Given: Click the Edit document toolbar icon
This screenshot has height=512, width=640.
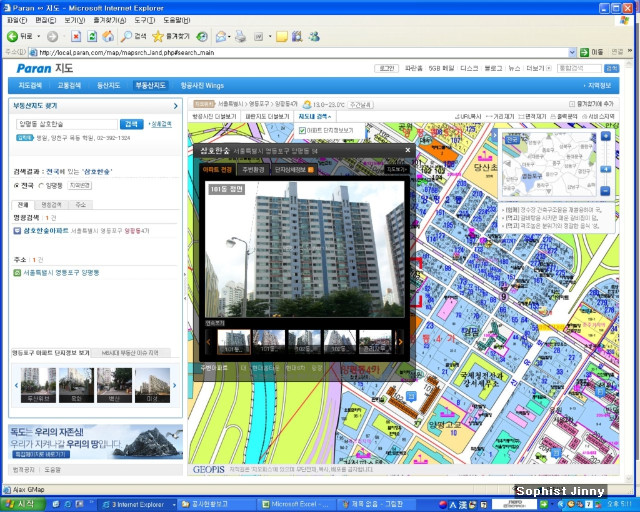Looking at the screenshot, I should tap(258, 37).
